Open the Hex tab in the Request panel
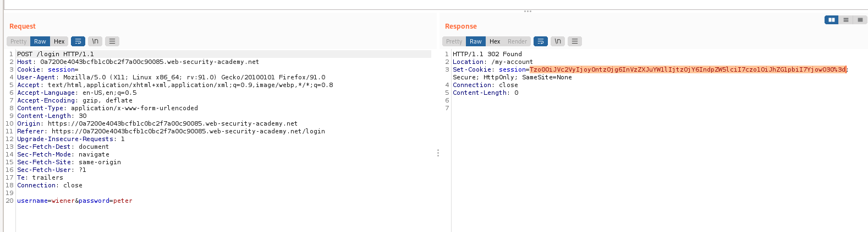The width and height of the screenshot is (868, 232). [x=59, y=41]
